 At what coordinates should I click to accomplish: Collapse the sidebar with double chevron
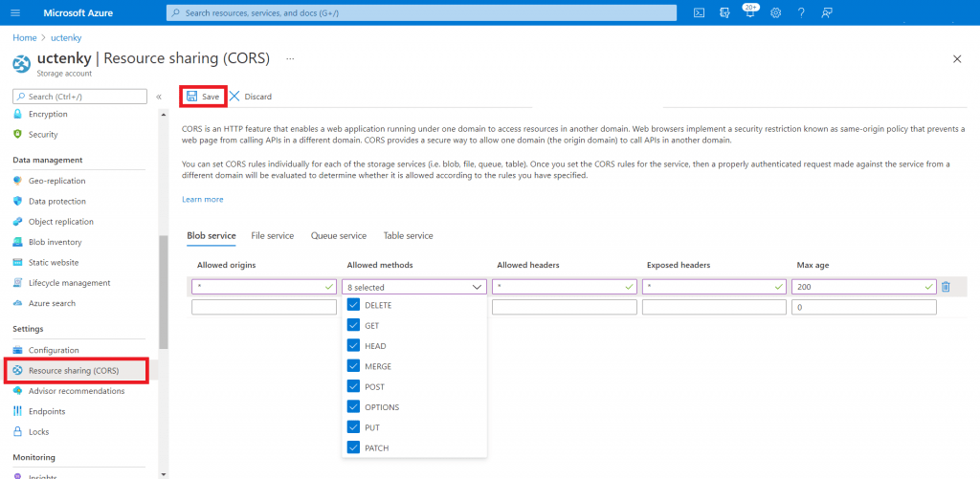159,97
